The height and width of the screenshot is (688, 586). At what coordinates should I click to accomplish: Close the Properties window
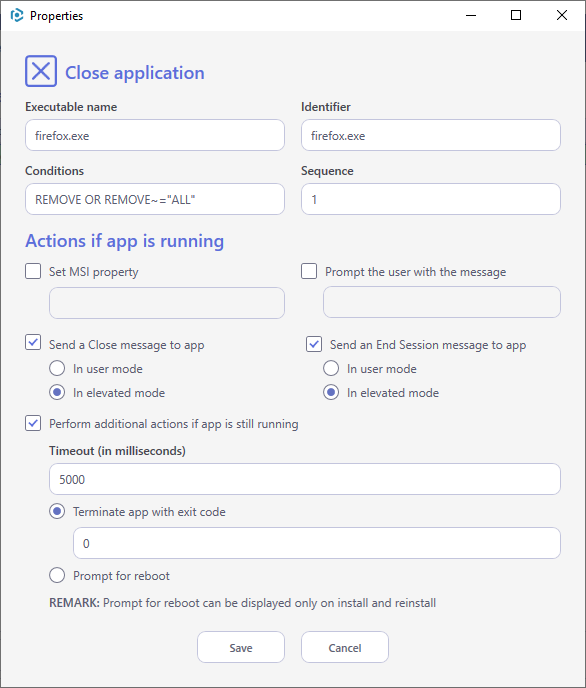[562, 15]
